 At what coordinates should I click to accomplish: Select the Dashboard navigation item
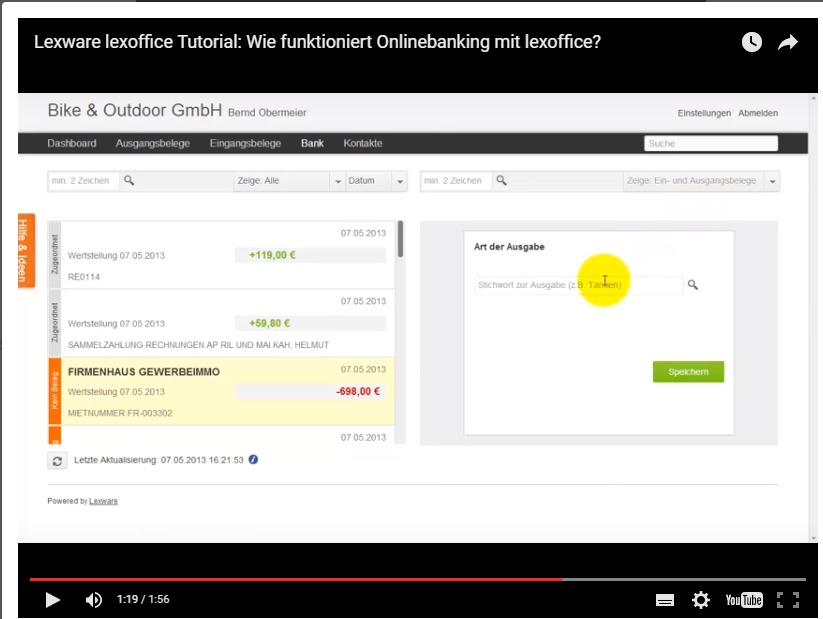[72, 143]
